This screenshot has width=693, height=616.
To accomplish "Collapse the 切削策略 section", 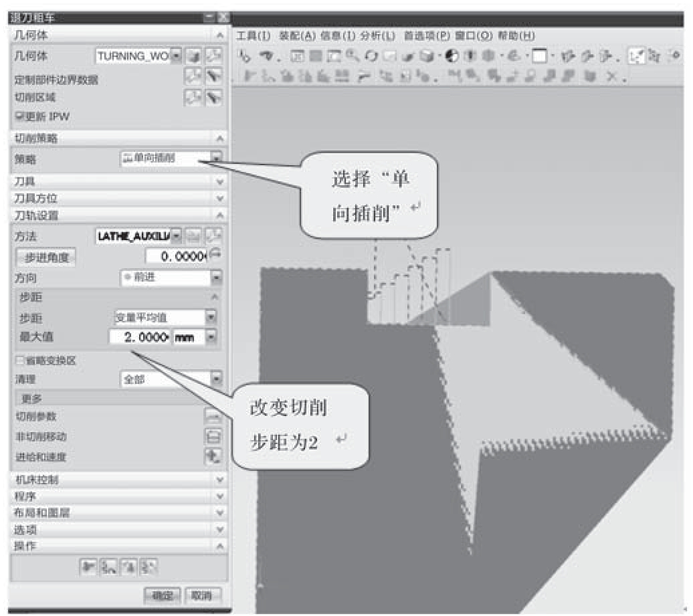I will pyautogui.click(x=118, y=138).
